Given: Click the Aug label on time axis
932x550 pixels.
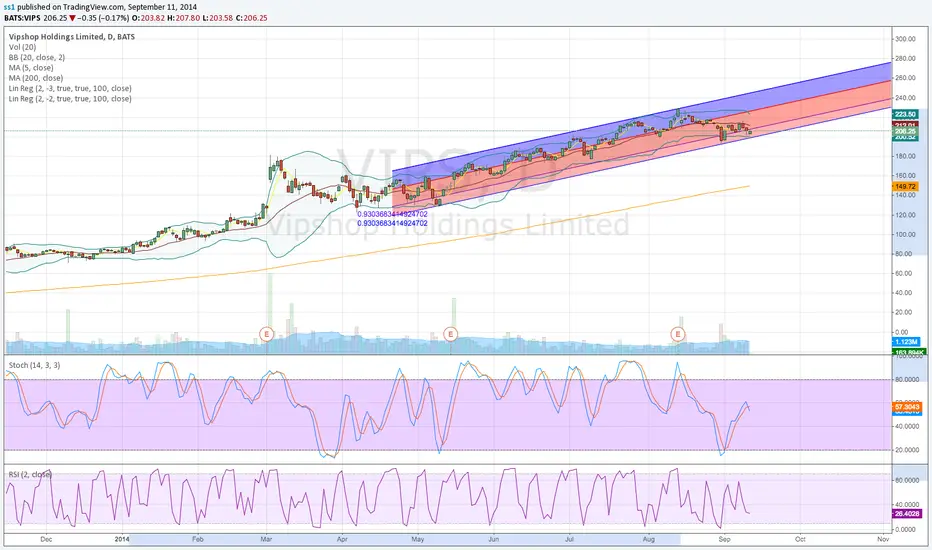Looking at the screenshot, I should tap(648, 539).
